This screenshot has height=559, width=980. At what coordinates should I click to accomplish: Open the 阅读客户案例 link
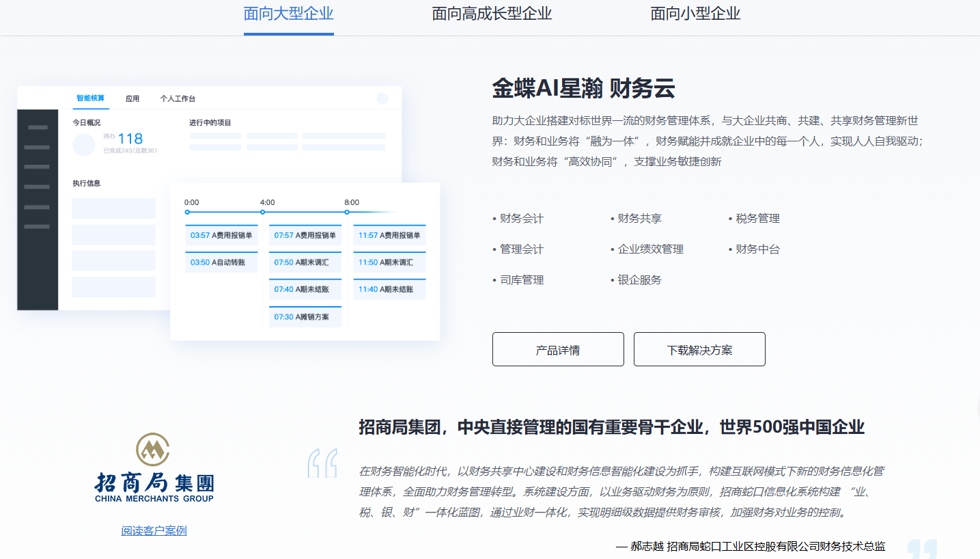pyautogui.click(x=154, y=530)
